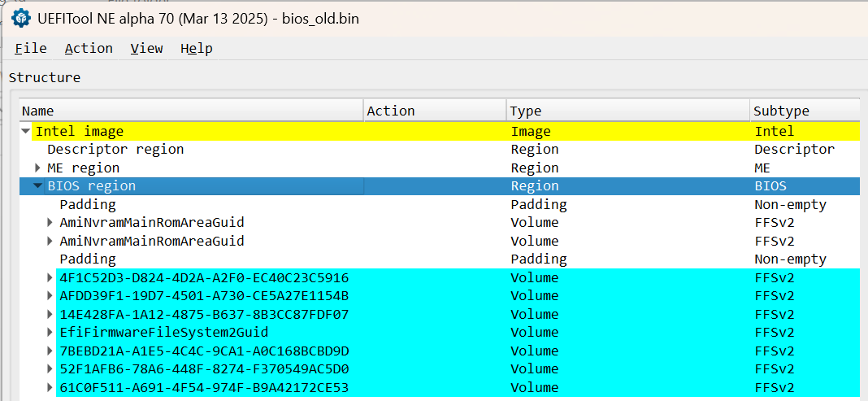This screenshot has height=401, width=868.
Task: Collapse the Intel image tree node
Action: tap(25, 131)
